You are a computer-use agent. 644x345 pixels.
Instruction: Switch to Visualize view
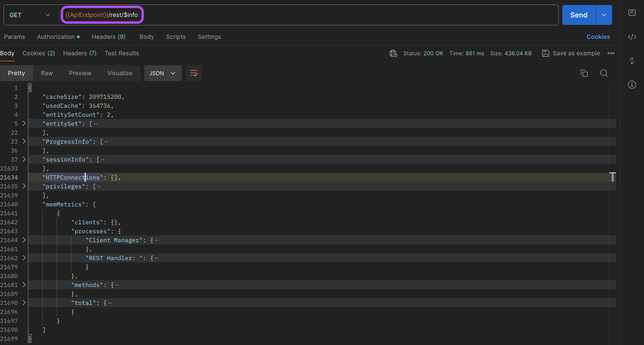tap(120, 73)
